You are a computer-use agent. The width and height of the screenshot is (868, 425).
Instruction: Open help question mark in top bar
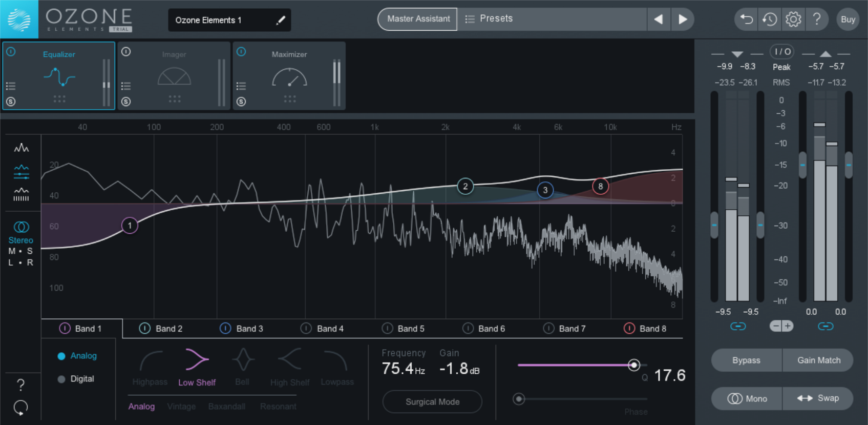point(817,19)
